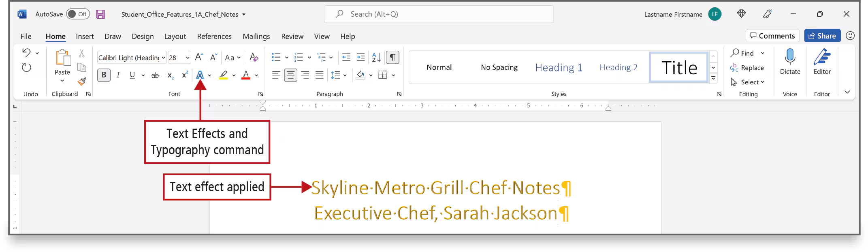This screenshot has height=252, width=868.
Task: Click the Format Painter brush icon
Action: [82, 81]
